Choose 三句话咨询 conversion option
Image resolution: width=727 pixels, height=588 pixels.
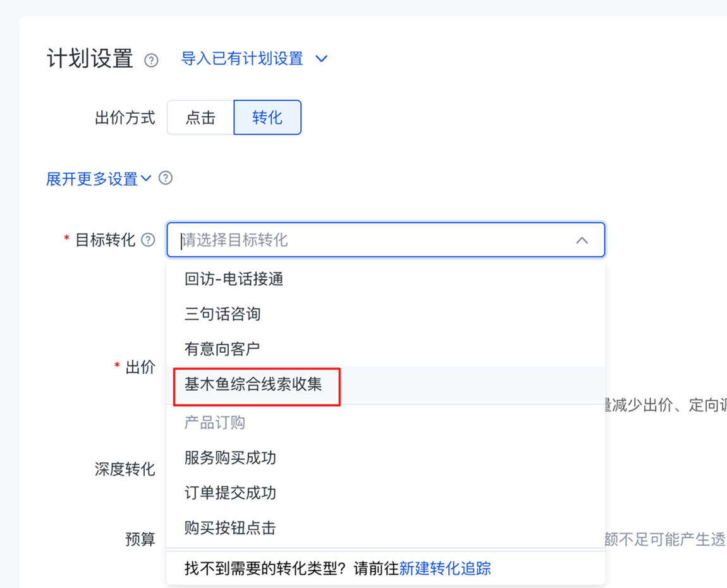pos(223,314)
